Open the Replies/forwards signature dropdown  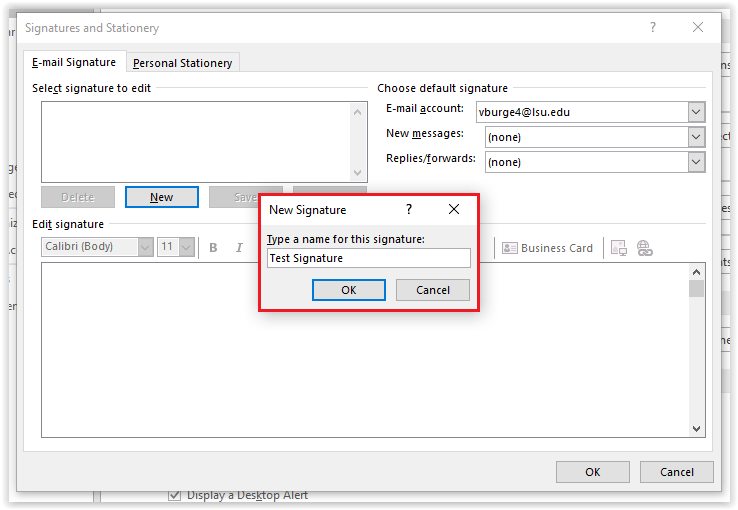click(x=696, y=162)
